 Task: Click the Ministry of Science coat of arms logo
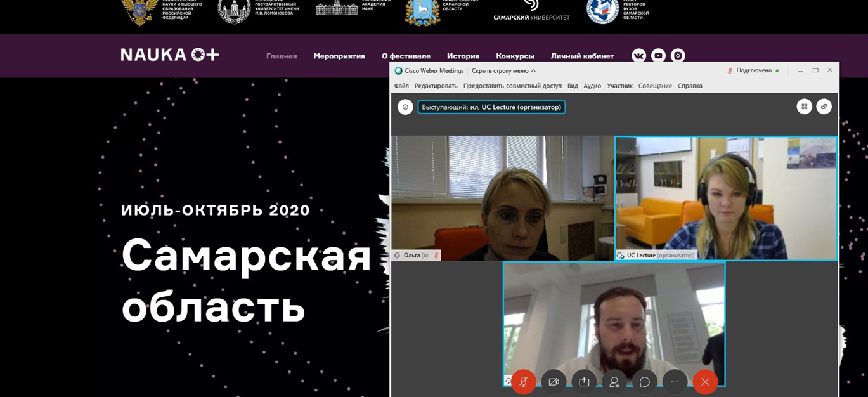point(139,11)
